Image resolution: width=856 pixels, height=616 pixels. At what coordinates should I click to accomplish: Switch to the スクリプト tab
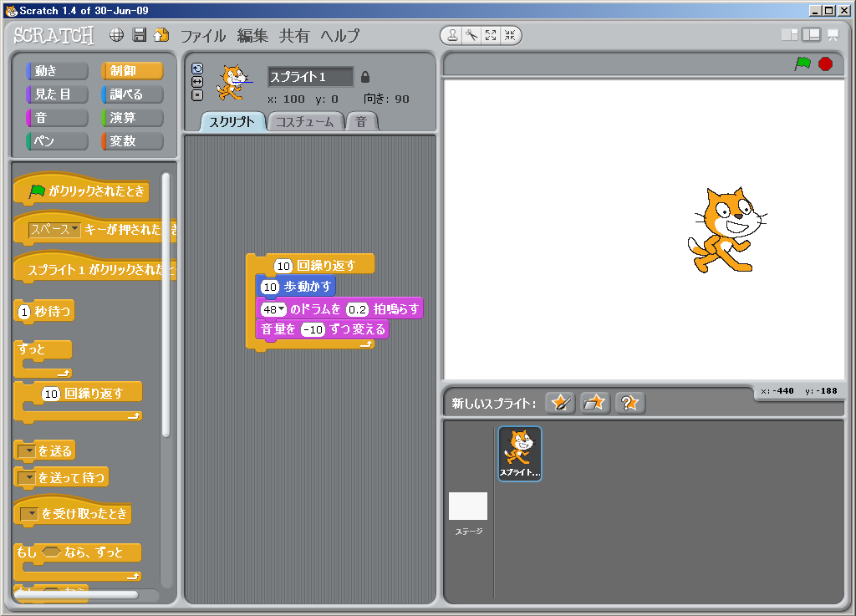click(x=232, y=122)
